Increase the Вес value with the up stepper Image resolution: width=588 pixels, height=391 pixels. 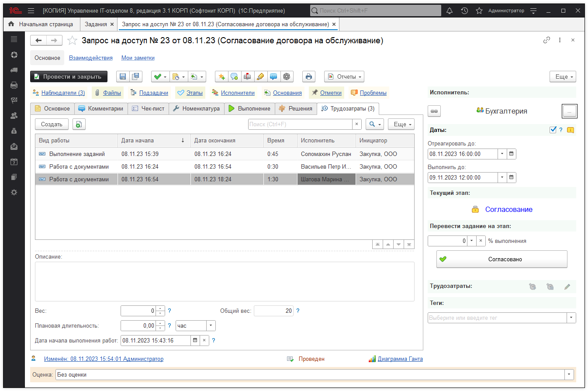[x=160, y=309]
